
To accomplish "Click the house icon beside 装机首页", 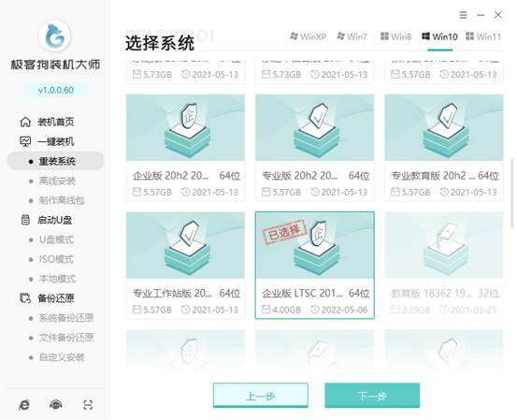I will (x=25, y=122).
